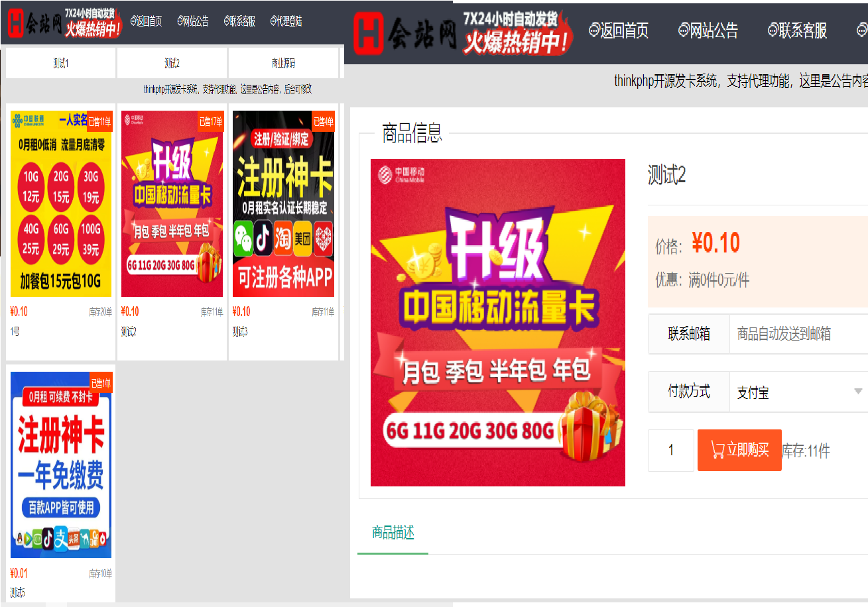Click the 会站网 logo on product list page

pyautogui.click(x=33, y=23)
